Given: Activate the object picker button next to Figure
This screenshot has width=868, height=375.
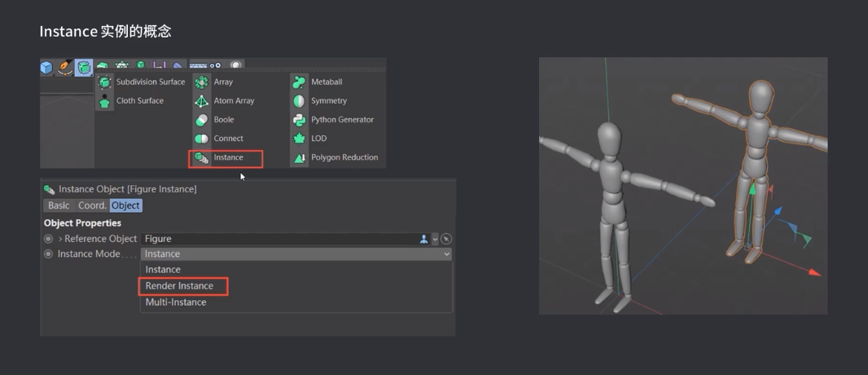Looking at the screenshot, I should [x=446, y=240].
